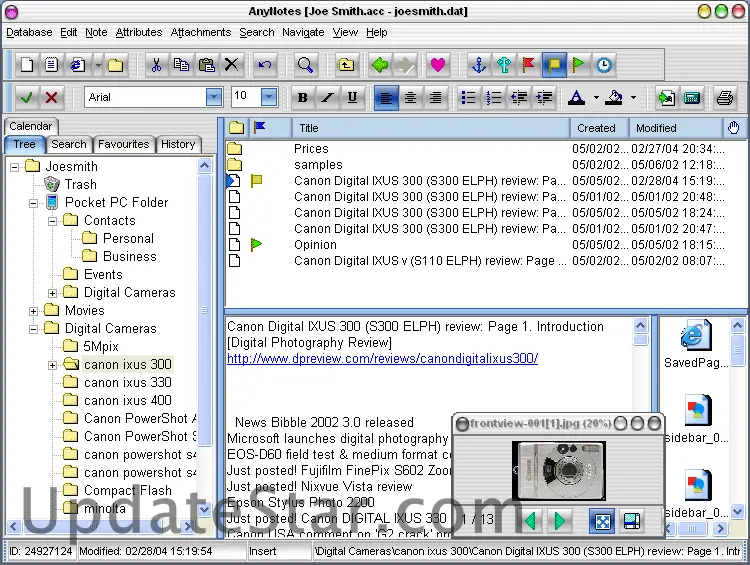Image resolution: width=750 pixels, height=565 pixels.
Task: Open the Database menu
Action: tap(29, 32)
